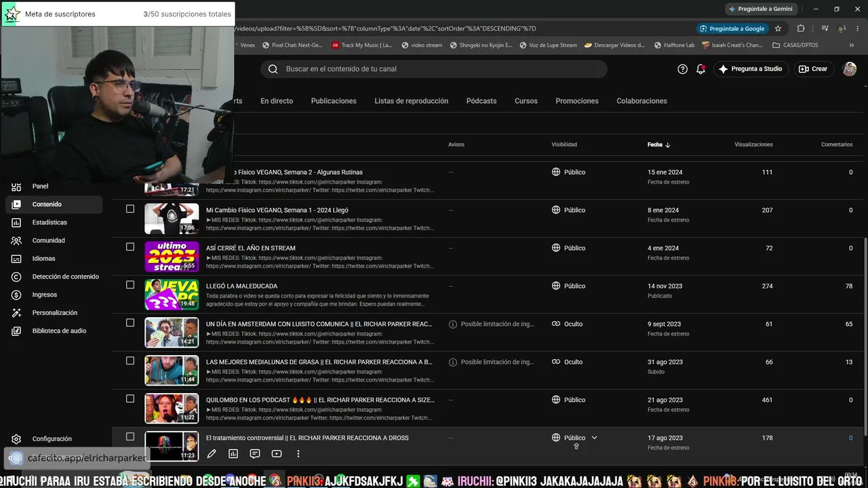The height and width of the screenshot is (488, 868).
Task: Sort by the Visualizaciones column header
Action: (753, 144)
